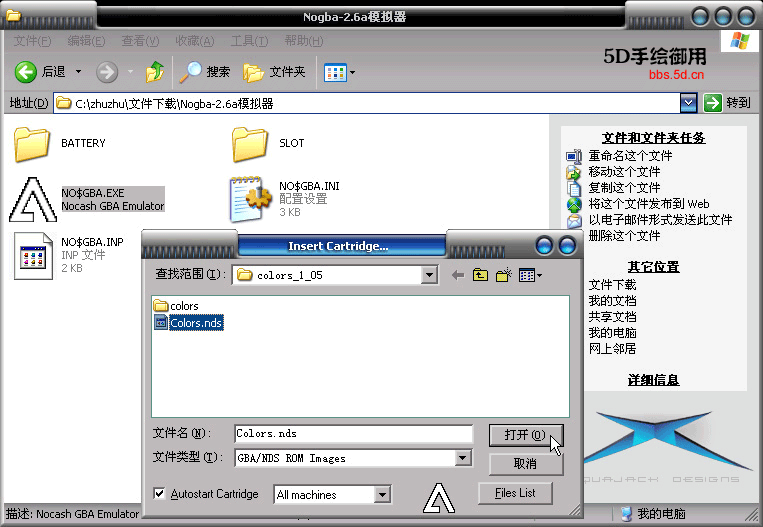Click the dialog's back arrow icon
The image size is (763, 527).
click(x=457, y=275)
